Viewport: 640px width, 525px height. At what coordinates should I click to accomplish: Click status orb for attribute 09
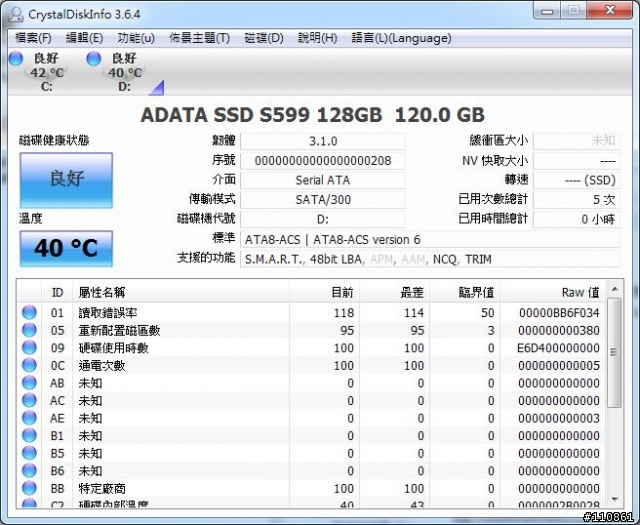29,347
